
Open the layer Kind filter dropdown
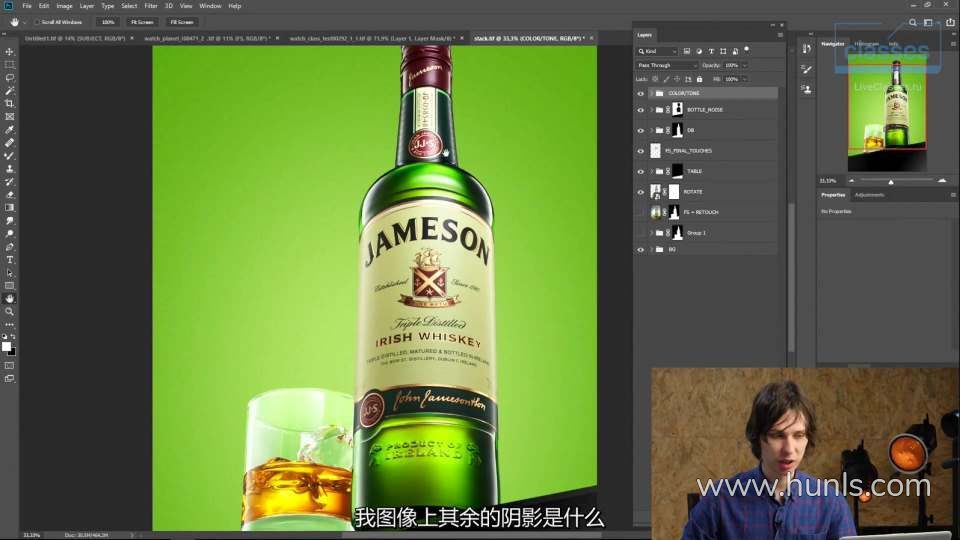[x=657, y=51]
